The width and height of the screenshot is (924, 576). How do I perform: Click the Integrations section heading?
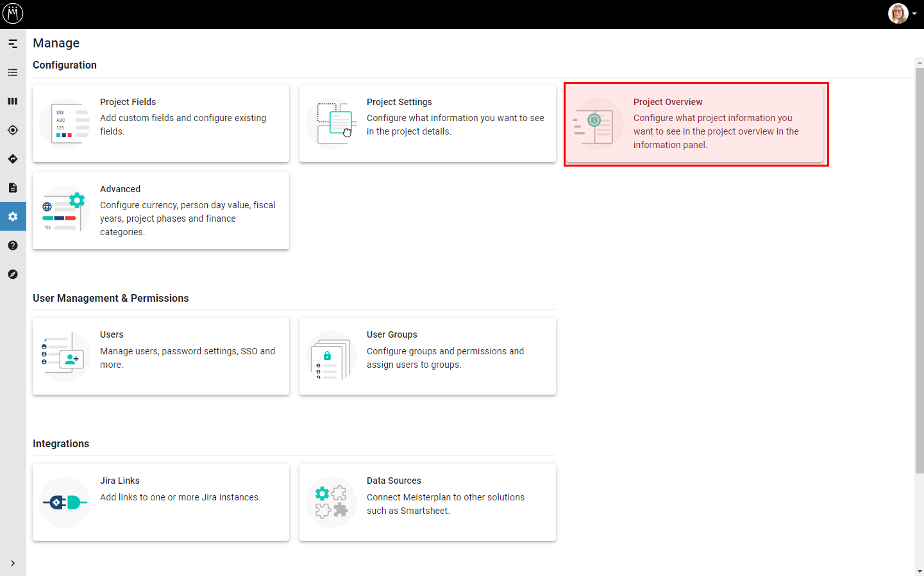pos(61,443)
